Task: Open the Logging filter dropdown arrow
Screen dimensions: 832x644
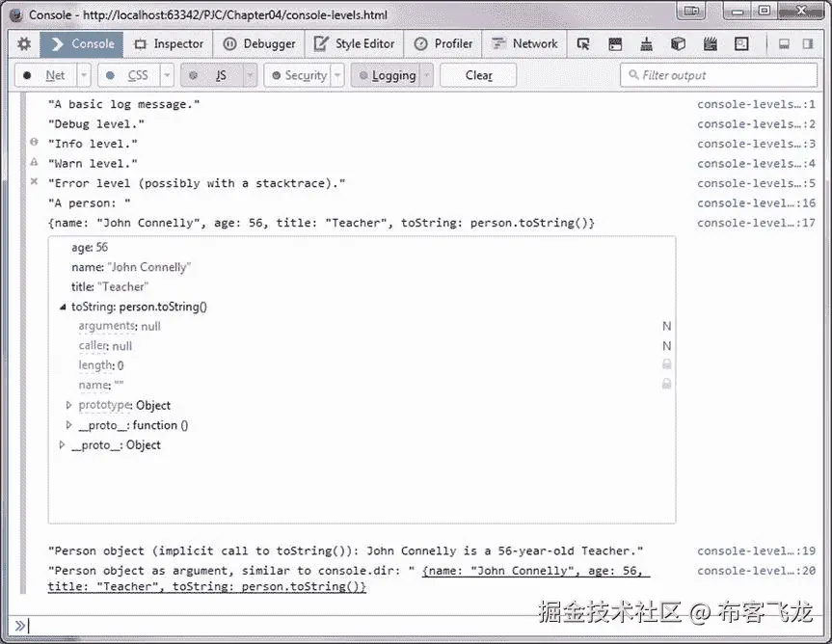Action: (427, 75)
